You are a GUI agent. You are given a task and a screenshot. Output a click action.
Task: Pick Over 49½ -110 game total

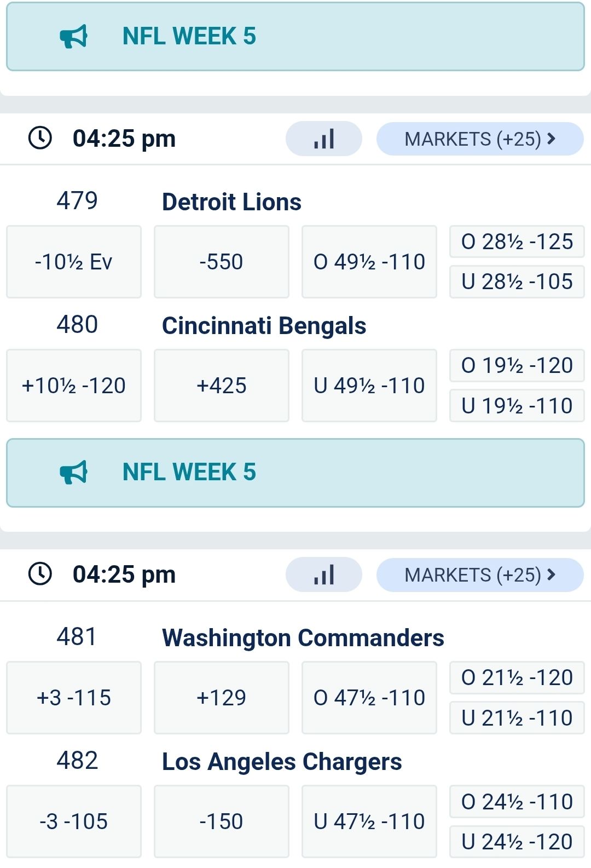click(x=369, y=262)
